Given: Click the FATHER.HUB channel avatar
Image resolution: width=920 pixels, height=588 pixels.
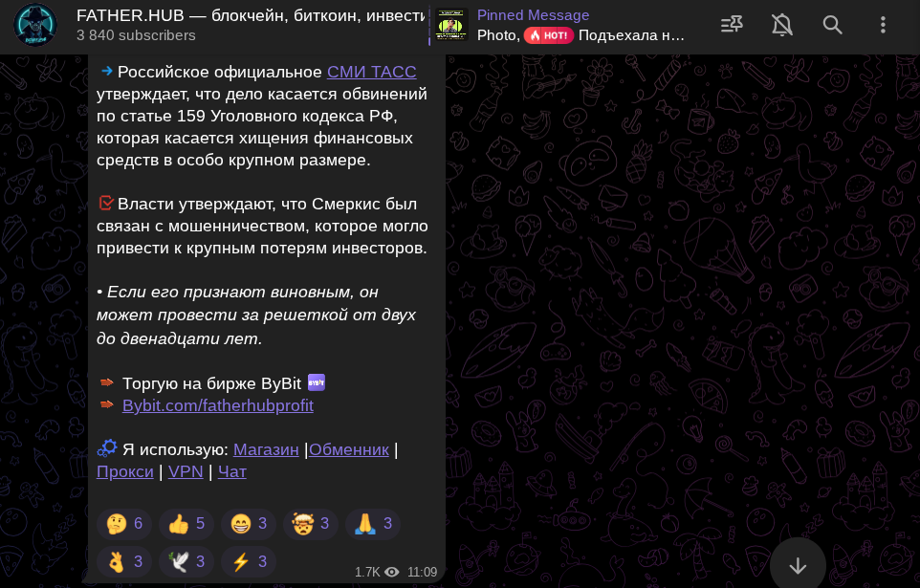Looking at the screenshot, I should click(35, 25).
